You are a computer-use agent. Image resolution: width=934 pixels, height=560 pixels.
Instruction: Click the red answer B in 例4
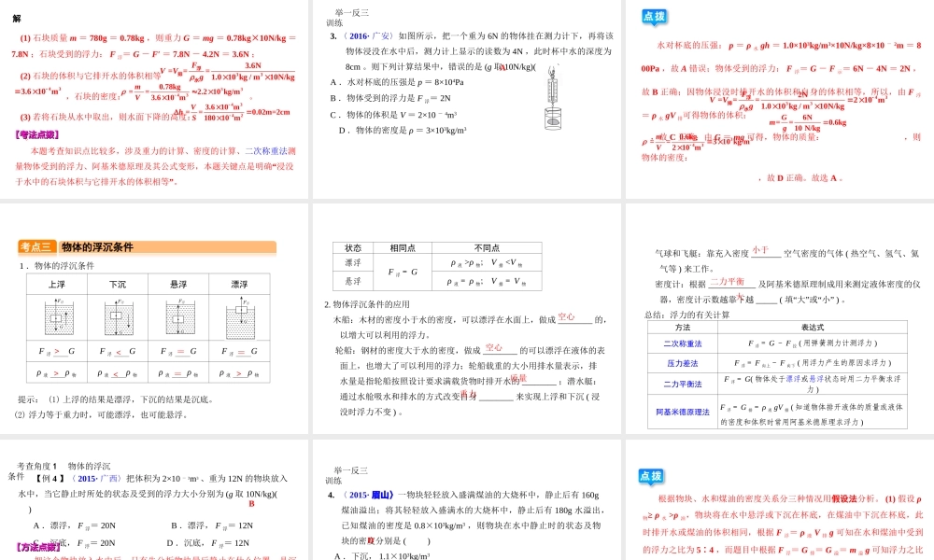[x=251, y=503]
